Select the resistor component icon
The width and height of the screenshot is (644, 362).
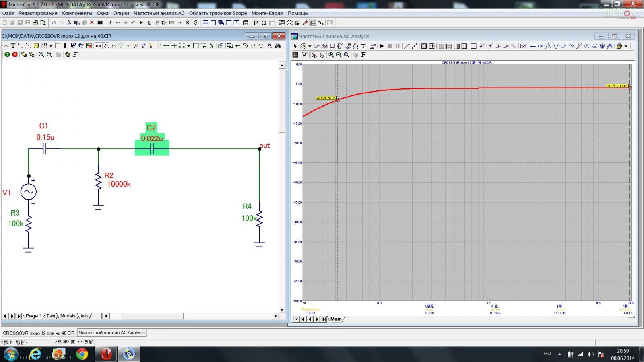118,23
